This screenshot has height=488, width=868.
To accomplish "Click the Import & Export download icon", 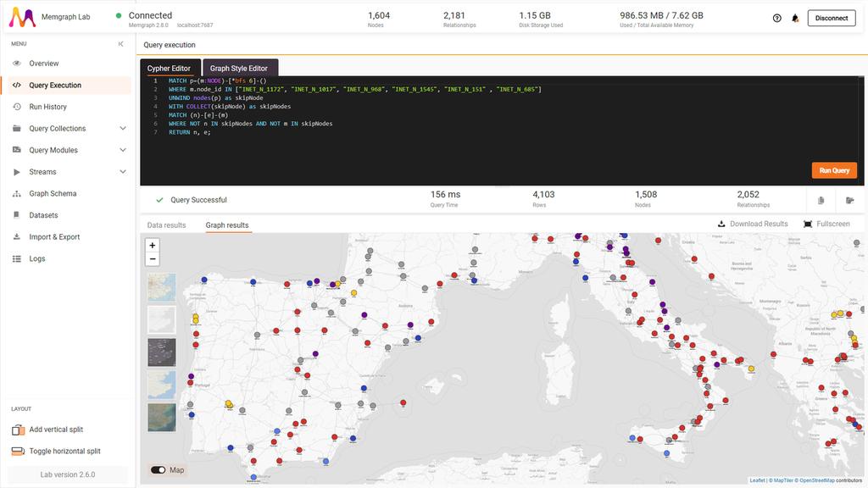I will click(x=17, y=237).
